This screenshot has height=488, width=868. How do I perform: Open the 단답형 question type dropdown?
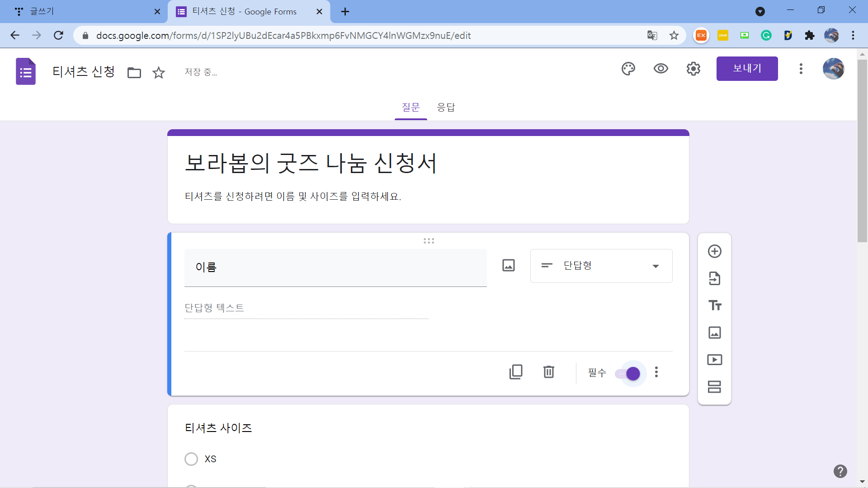pyautogui.click(x=601, y=266)
